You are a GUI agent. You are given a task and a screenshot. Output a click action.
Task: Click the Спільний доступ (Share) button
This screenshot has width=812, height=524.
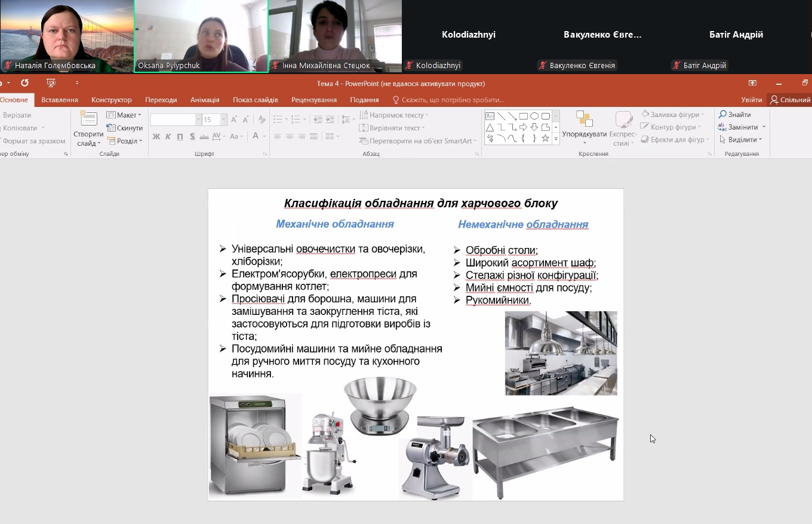coord(791,100)
